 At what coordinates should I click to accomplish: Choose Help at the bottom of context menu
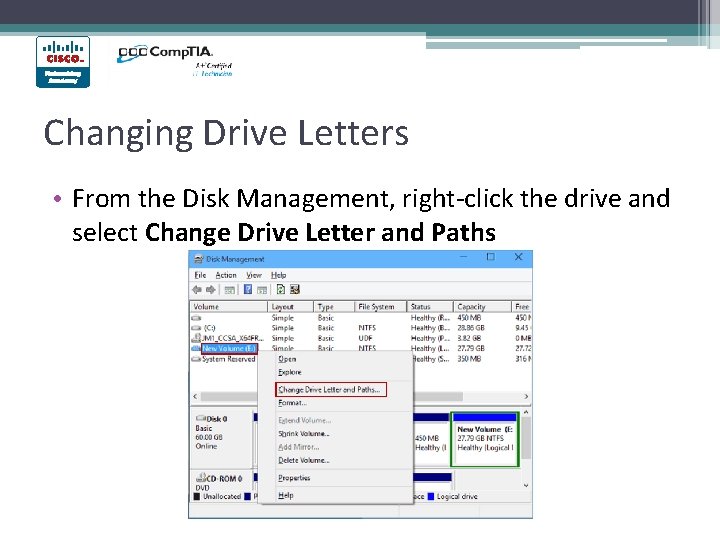(x=335, y=495)
